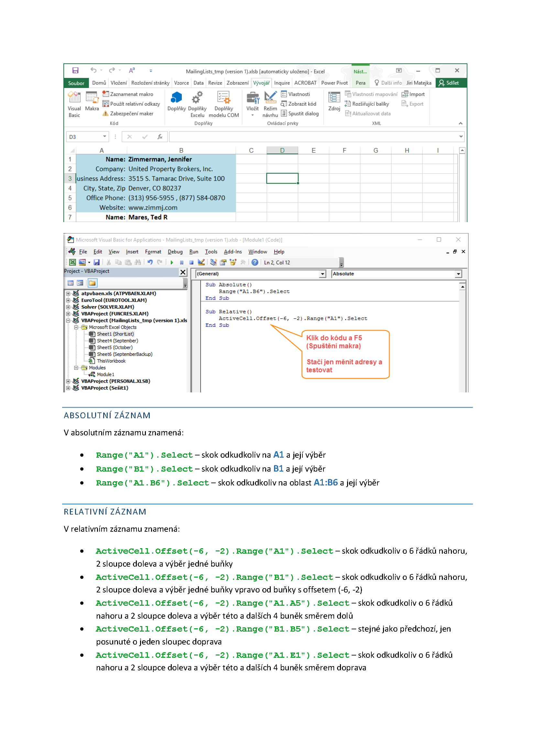Open the Absolute procedure dropdown

click(x=458, y=274)
